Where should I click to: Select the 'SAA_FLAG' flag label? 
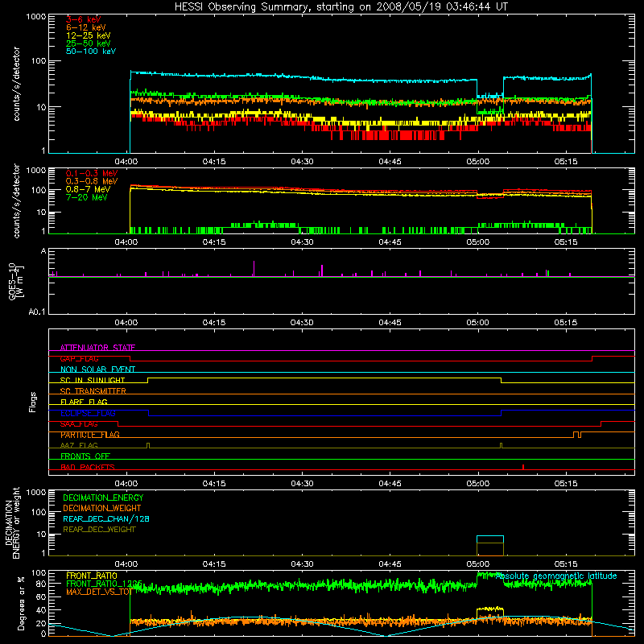(79, 423)
